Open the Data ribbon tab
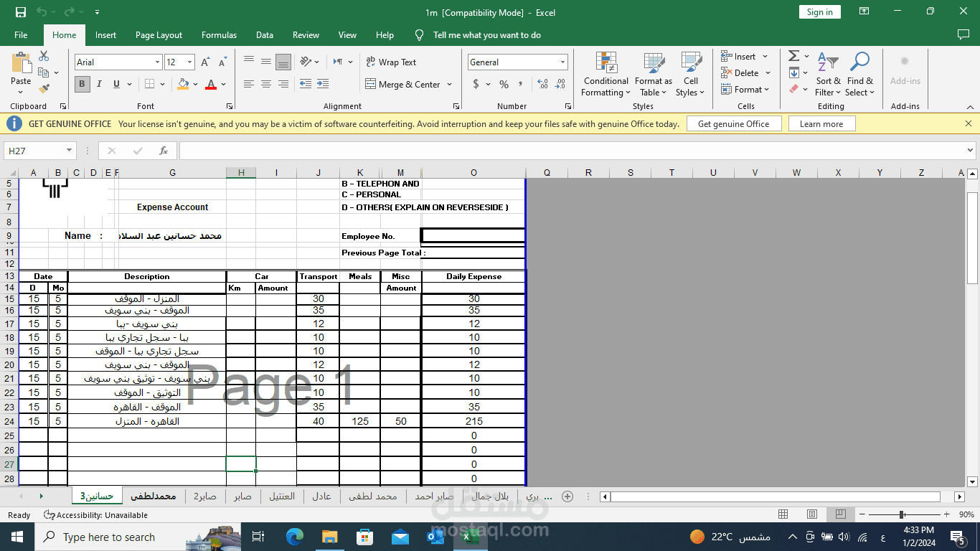Screen dimensions: 980x551 click(x=265, y=34)
